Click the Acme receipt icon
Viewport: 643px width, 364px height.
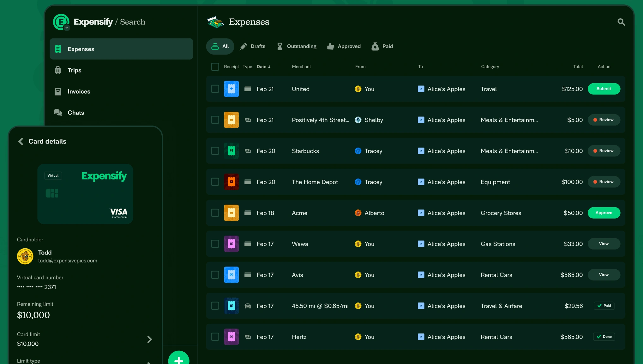(x=231, y=213)
